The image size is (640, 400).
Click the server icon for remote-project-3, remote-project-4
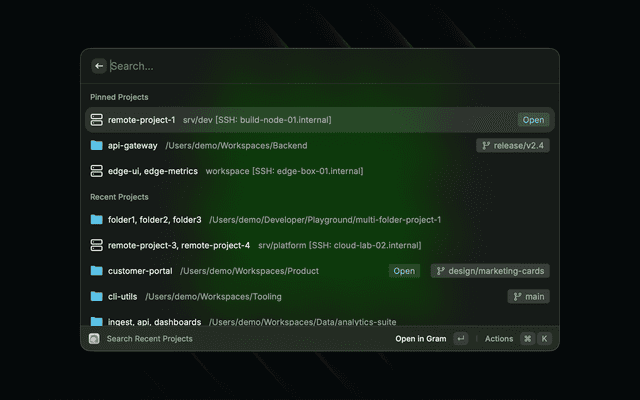pyautogui.click(x=97, y=245)
